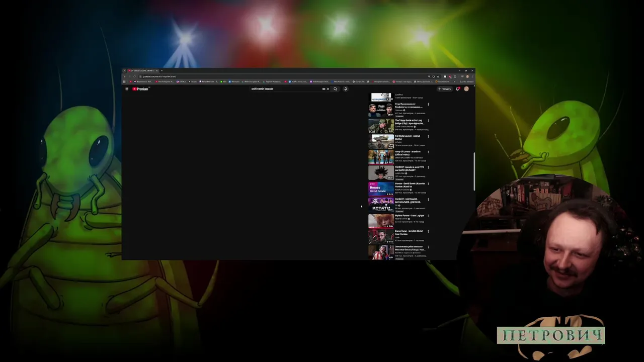Image resolution: width=644 pixels, height=362 pixels.
Task: Open more options for Full Metal Jacket video
Action: coord(428,136)
